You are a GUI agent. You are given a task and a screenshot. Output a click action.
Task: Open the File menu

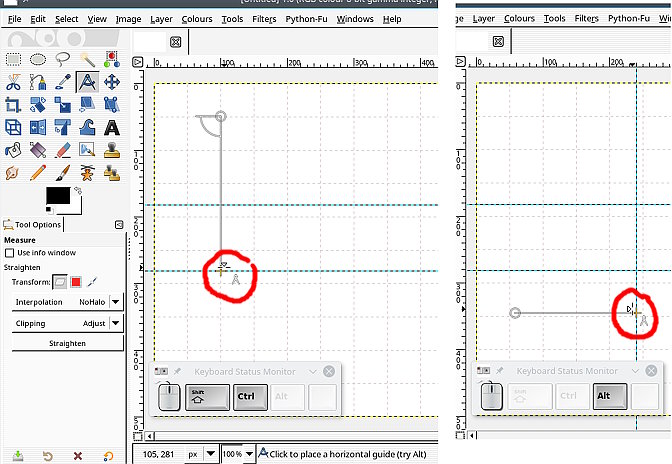[14, 19]
